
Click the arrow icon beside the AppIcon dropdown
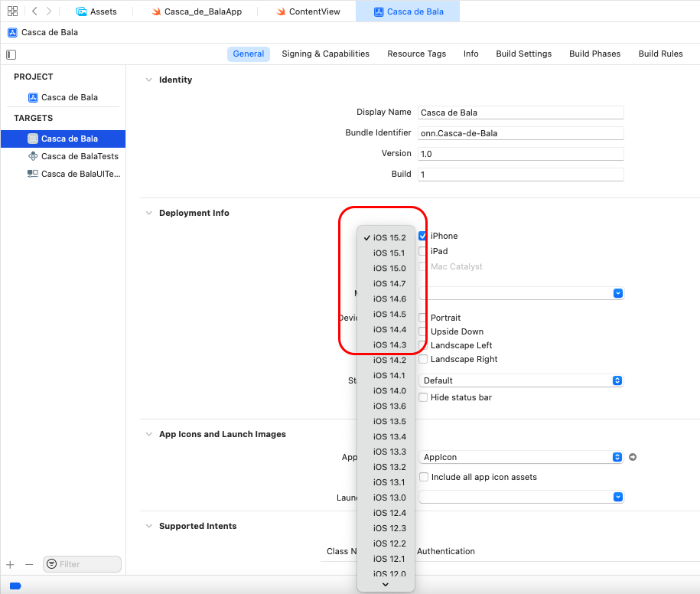click(x=633, y=456)
